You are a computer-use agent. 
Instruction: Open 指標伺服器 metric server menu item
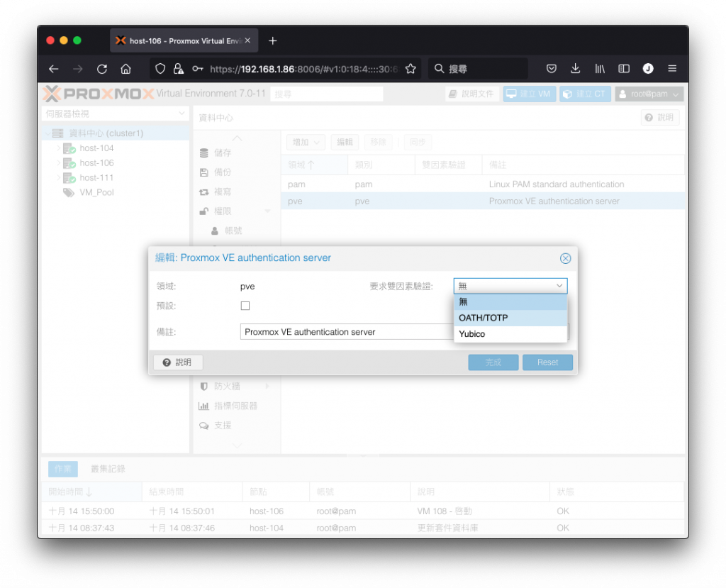point(235,406)
